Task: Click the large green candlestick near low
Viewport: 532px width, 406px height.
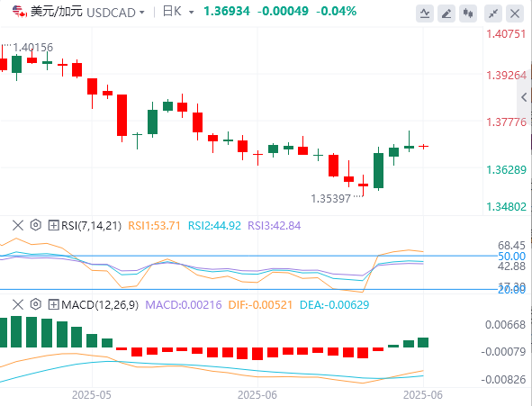Action: [378, 170]
